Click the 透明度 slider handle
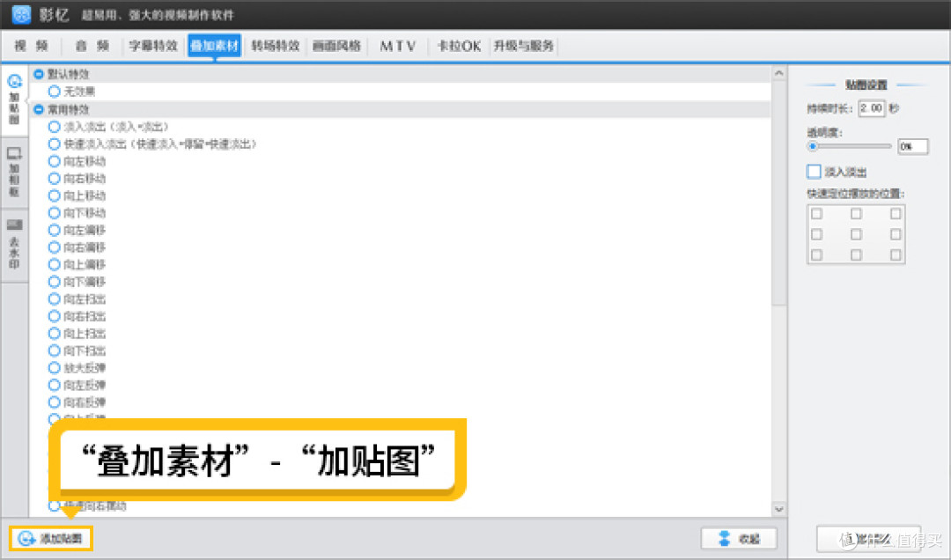This screenshot has width=951, height=560. pos(813,146)
